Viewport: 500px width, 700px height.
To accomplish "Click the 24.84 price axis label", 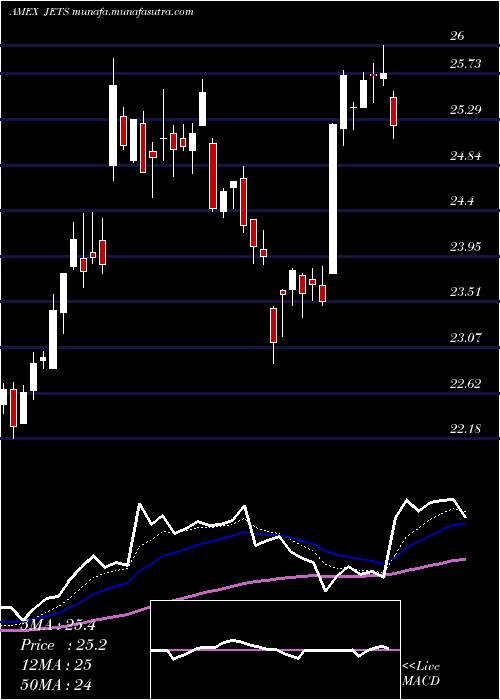I will (466, 156).
